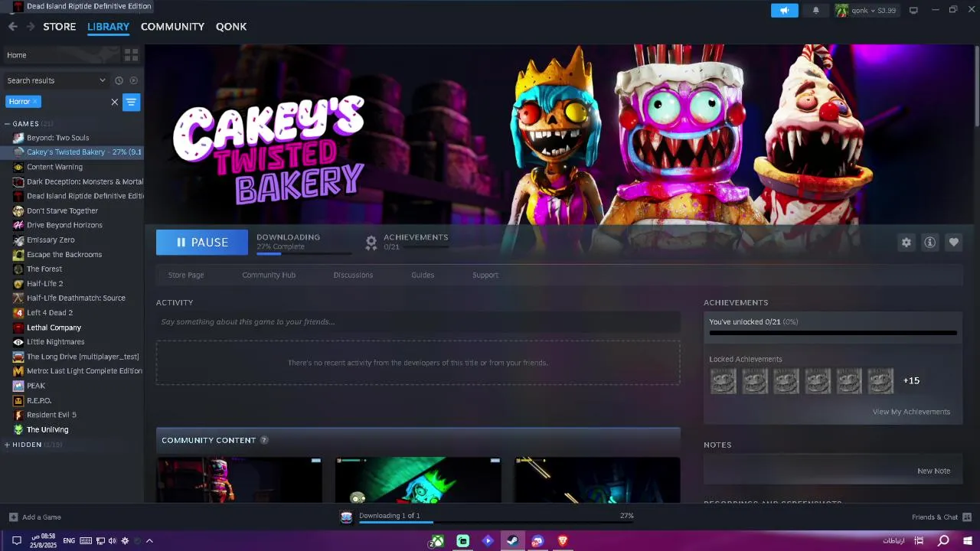The image size is (980, 551).
Task: Click the Add a Game plus icon
Action: coord(13,517)
